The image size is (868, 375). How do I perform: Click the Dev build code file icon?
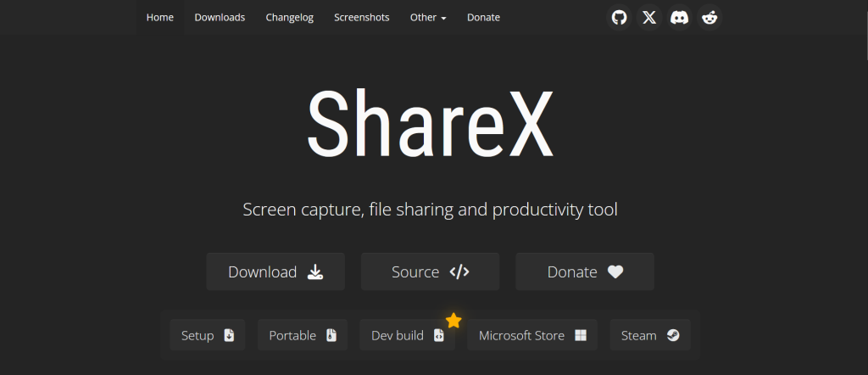[438, 335]
